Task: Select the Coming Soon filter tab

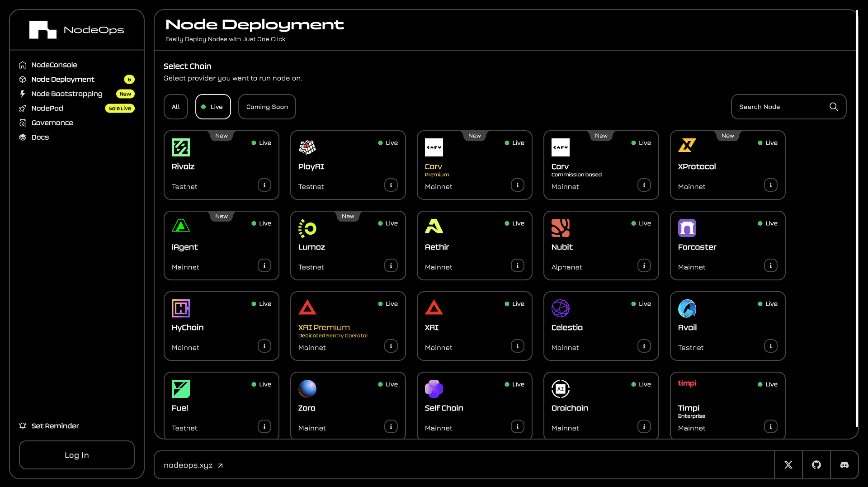Action: coord(267,107)
